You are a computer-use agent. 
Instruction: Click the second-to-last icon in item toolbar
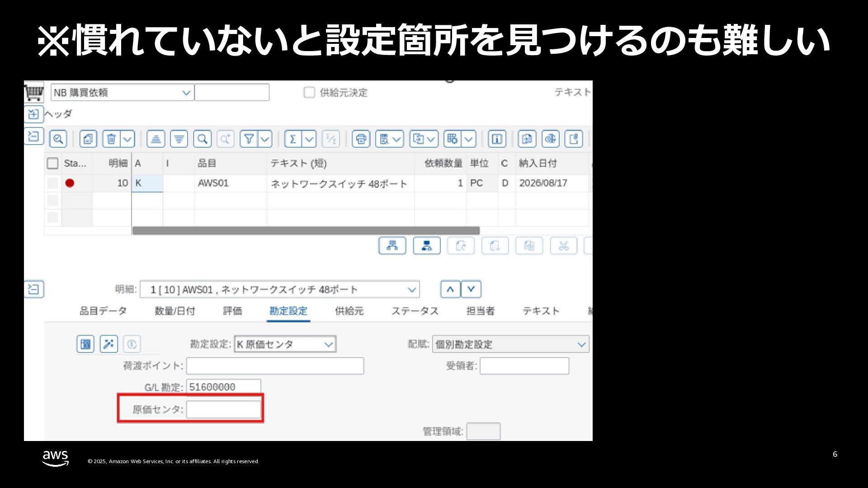point(551,139)
